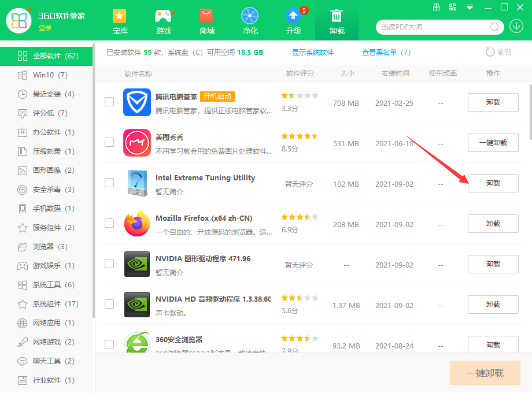Sort the list by 大小 column header
The width and height of the screenshot is (532, 393).
click(347, 73)
